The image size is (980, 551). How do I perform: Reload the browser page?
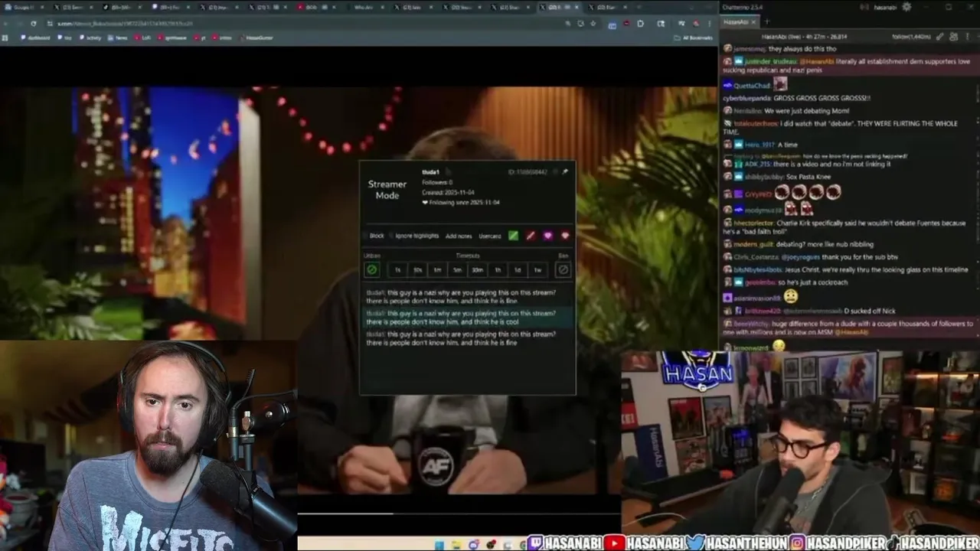33,24
